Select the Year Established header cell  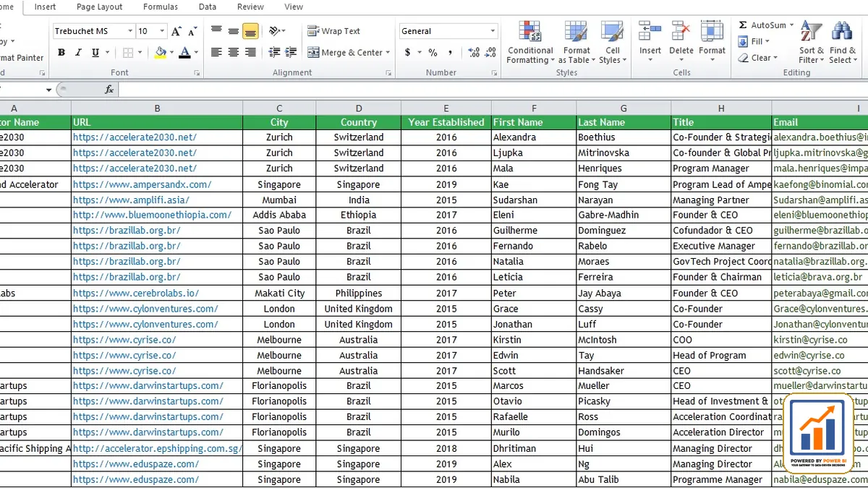click(446, 122)
